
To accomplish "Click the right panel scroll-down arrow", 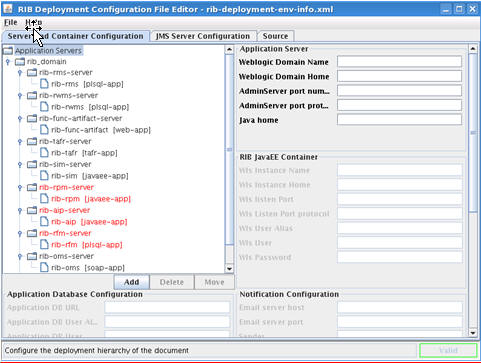I will click(x=473, y=333).
